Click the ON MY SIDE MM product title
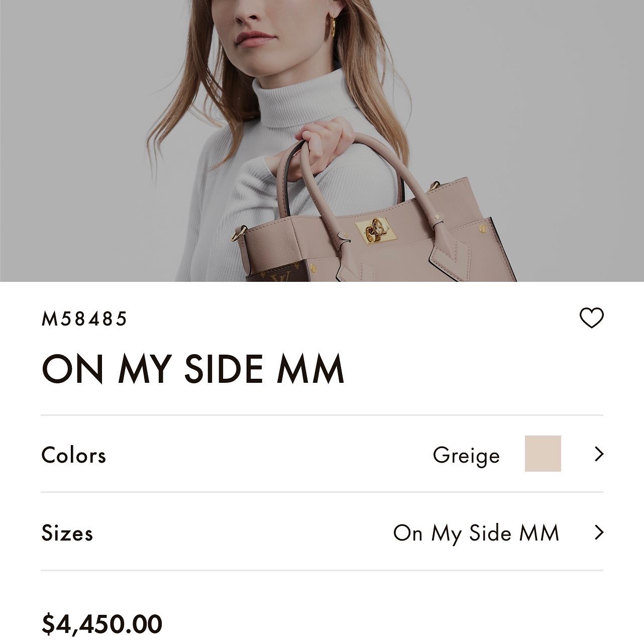The height and width of the screenshot is (644, 644). tap(193, 369)
